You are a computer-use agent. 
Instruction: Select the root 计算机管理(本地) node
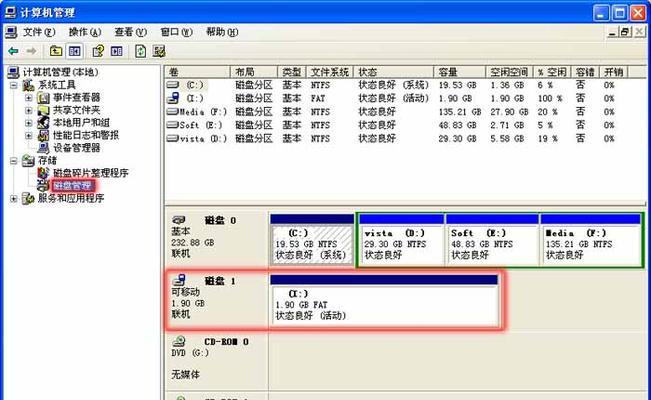point(61,72)
